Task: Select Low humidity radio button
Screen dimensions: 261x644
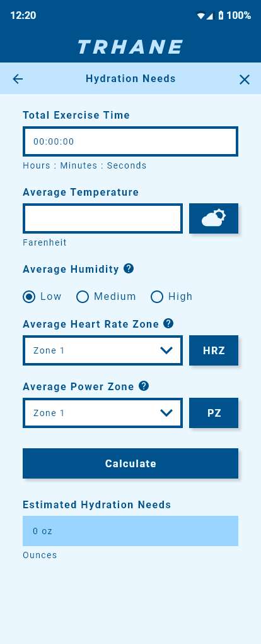Action: [x=29, y=297]
